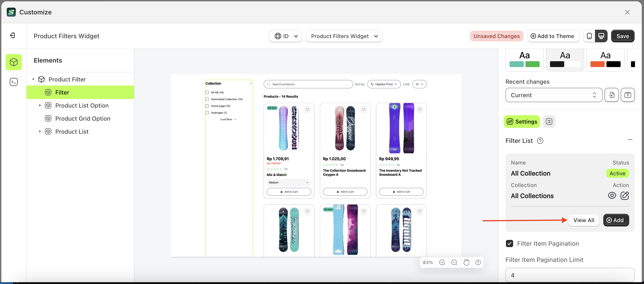Switch to the design tab beside Settings
Viewport: 644px width, 284px height.
tap(549, 122)
